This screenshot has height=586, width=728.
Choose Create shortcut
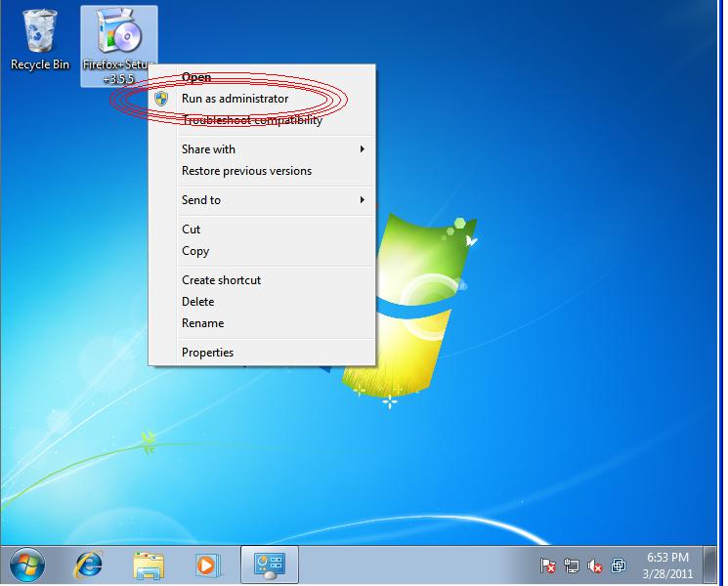pyautogui.click(x=262, y=280)
